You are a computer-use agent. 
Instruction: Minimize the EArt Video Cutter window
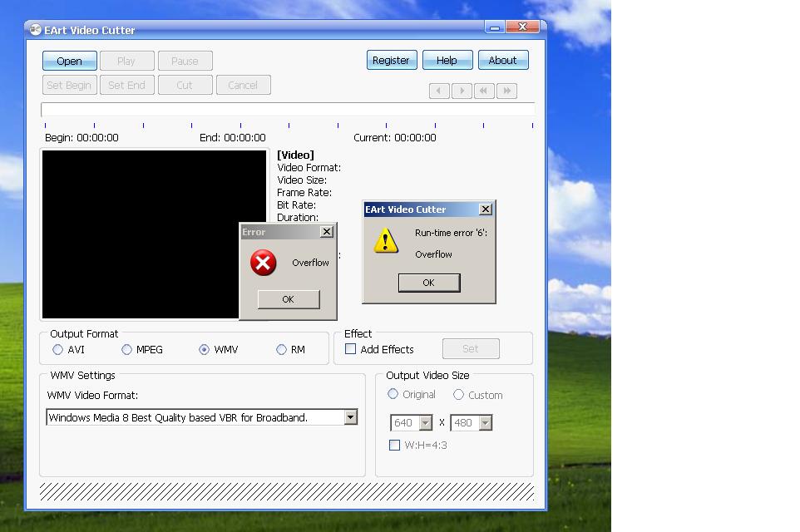coord(495,27)
